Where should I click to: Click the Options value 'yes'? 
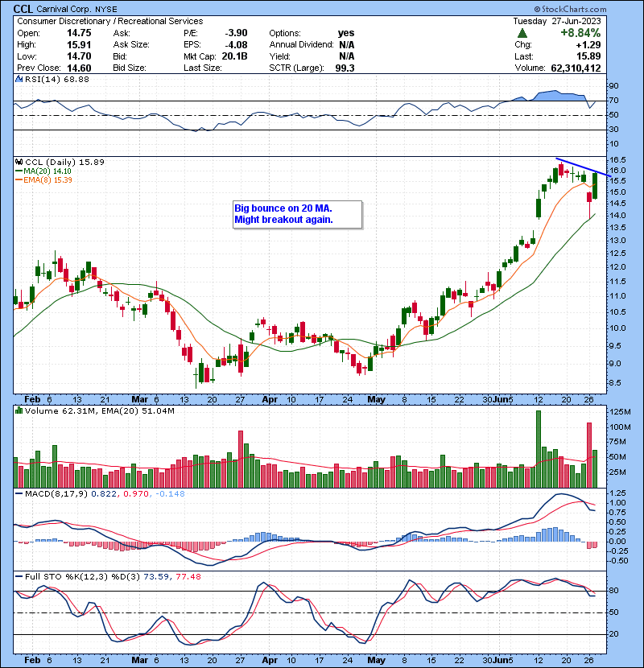coord(346,33)
